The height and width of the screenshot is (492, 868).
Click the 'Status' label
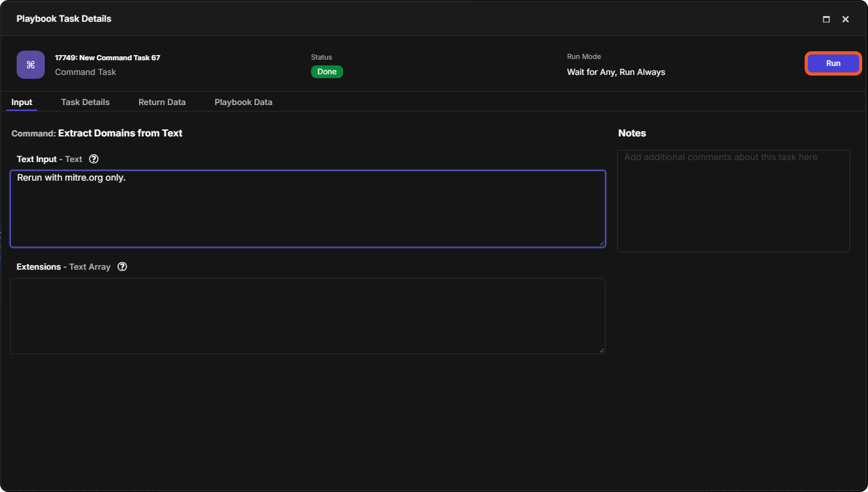pos(321,57)
